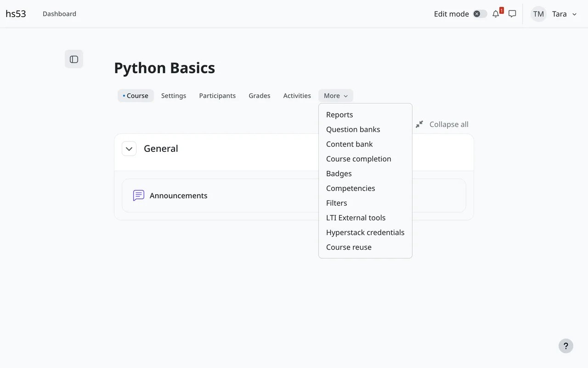The image size is (588, 368).
Task: Open Content bank menu entry
Action: [365, 144]
